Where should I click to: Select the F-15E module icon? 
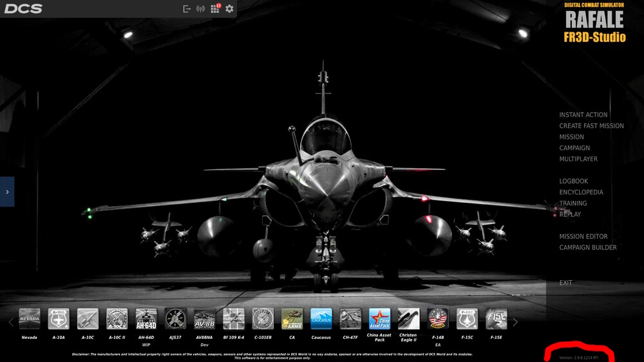[496, 319]
